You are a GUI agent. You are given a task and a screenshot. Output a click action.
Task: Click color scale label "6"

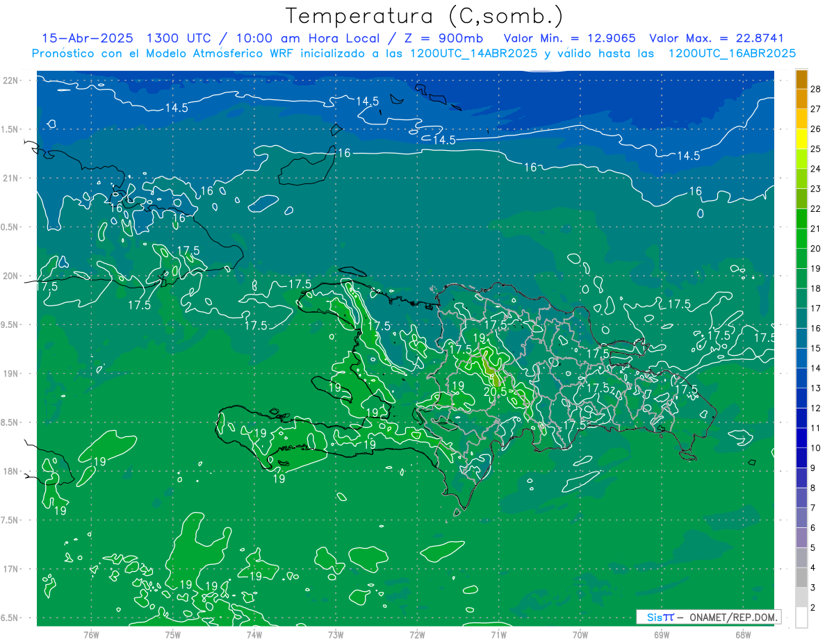click(813, 527)
